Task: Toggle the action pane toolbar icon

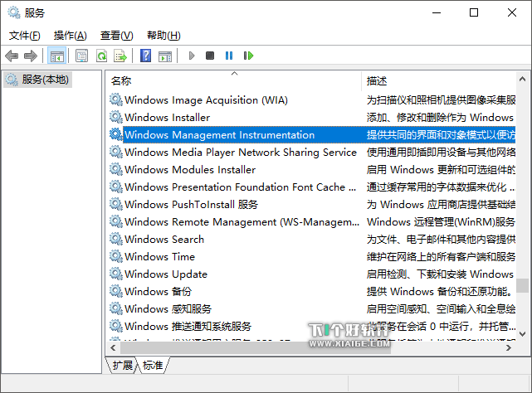Action: tap(165, 56)
